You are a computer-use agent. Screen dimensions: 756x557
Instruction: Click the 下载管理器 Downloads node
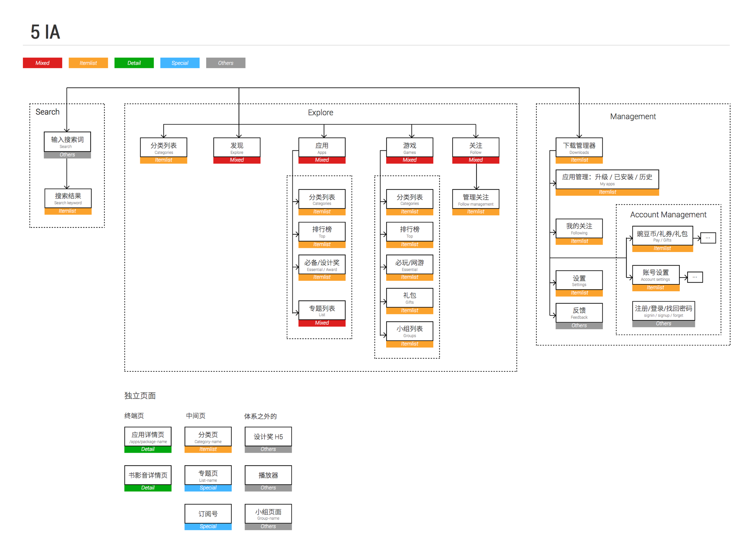[579, 147]
